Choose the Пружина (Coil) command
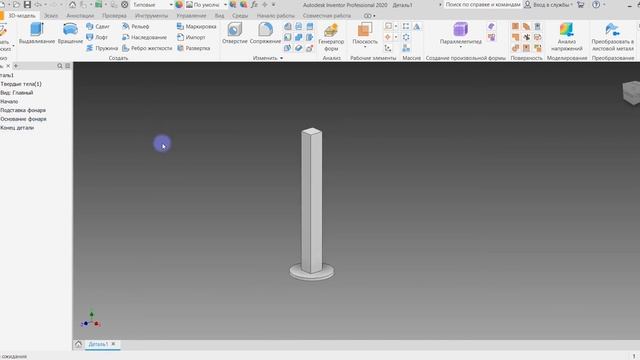The width and height of the screenshot is (640, 360). [102, 48]
